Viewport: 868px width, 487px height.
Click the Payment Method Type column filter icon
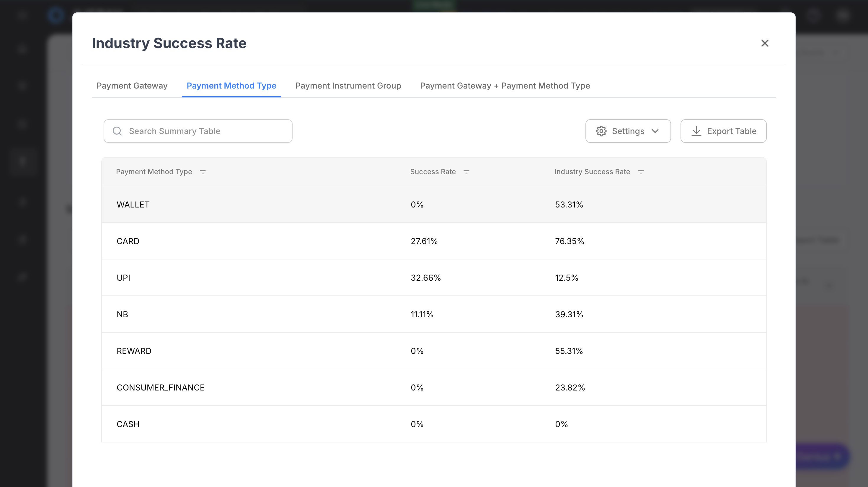click(x=203, y=172)
